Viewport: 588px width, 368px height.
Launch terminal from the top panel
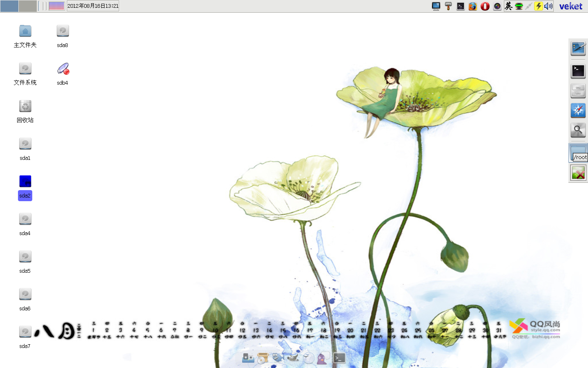click(461, 6)
